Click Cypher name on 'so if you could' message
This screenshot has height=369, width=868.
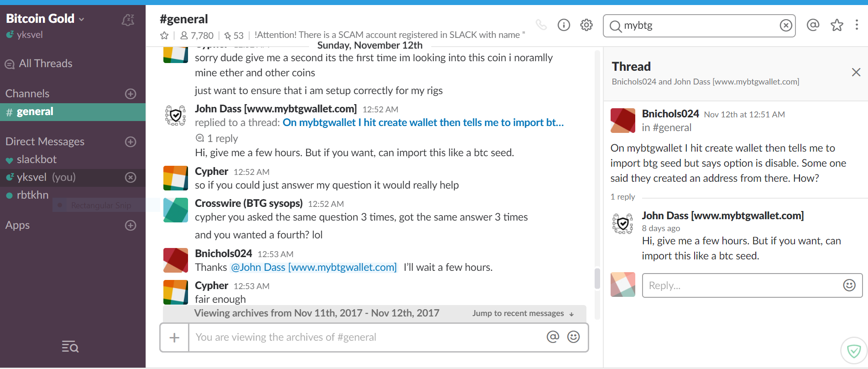tap(211, 171)
